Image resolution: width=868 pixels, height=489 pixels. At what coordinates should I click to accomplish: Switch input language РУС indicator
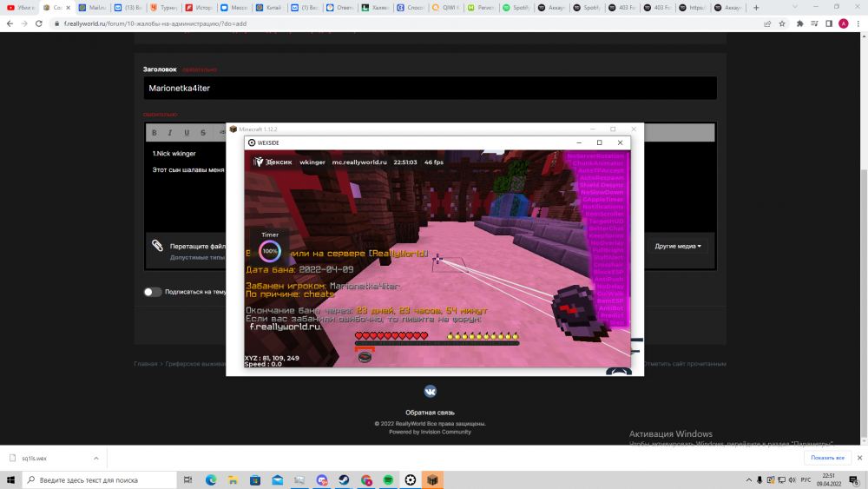pos(806,480)
